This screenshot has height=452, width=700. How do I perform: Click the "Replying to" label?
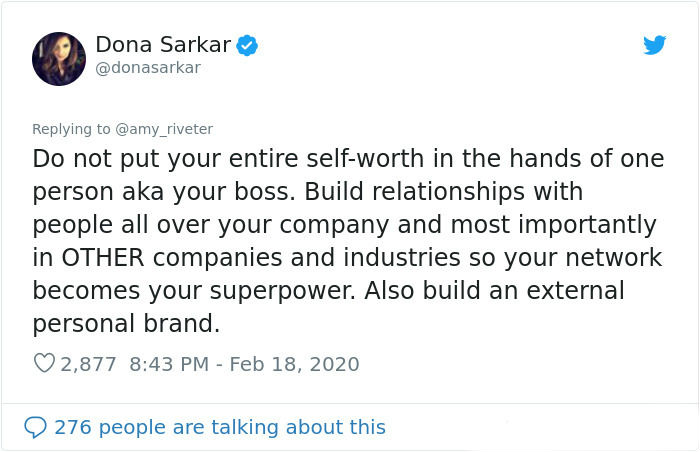coord(71,129)
